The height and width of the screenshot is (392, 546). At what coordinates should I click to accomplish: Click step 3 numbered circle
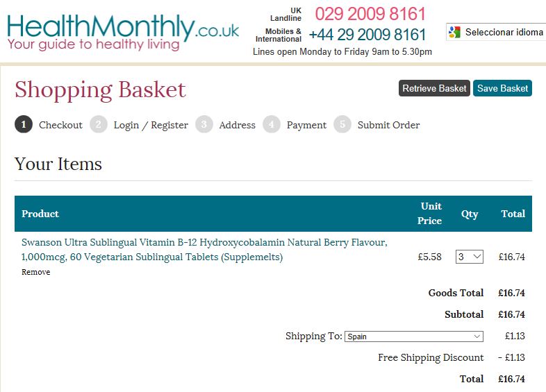tap(204, 125)
